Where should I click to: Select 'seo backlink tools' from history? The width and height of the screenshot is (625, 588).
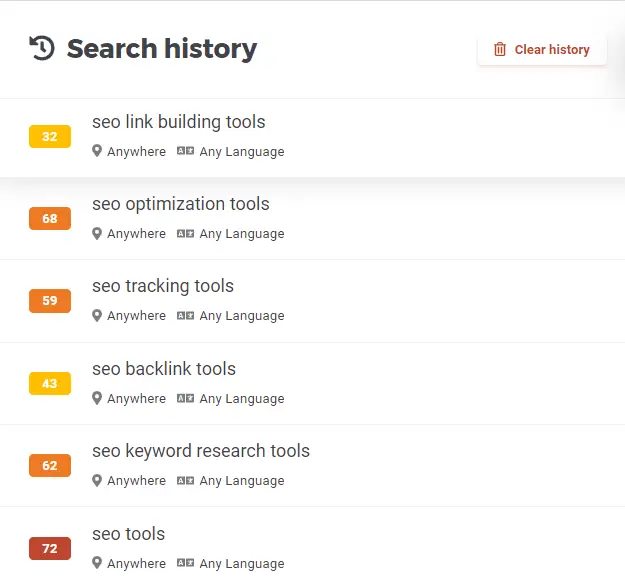312,383
